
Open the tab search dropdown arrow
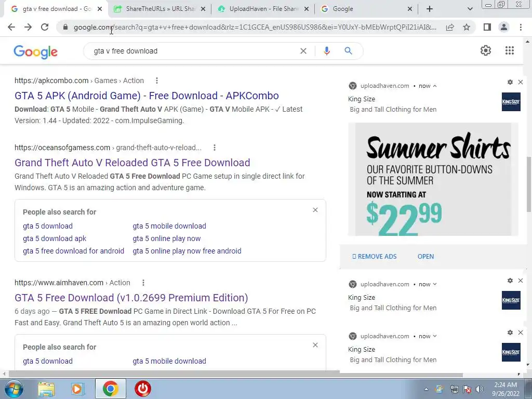[x=470, y=9]
